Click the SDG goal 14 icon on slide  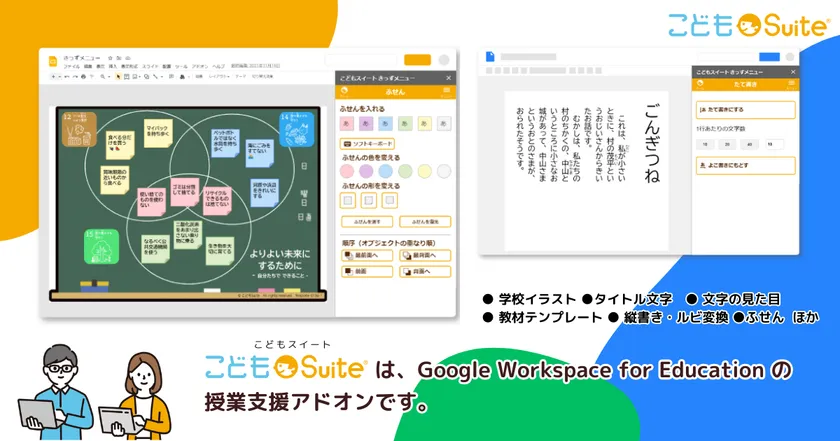click(x=297, y=129)
